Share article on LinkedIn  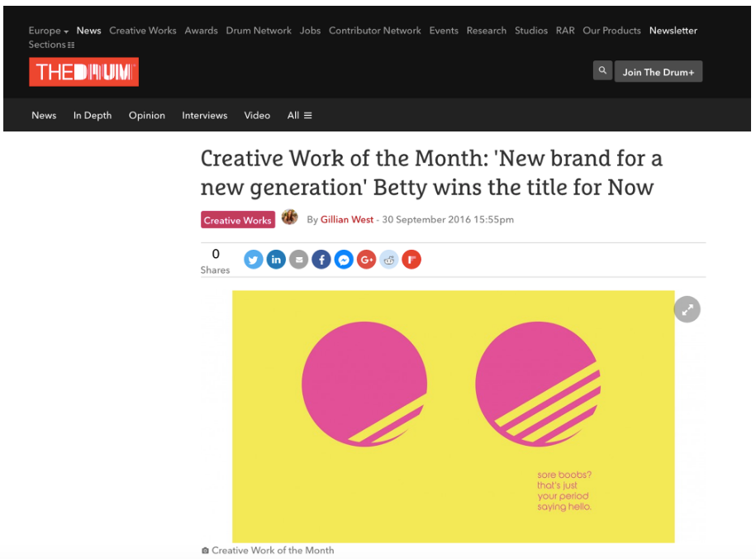[276, 260]
